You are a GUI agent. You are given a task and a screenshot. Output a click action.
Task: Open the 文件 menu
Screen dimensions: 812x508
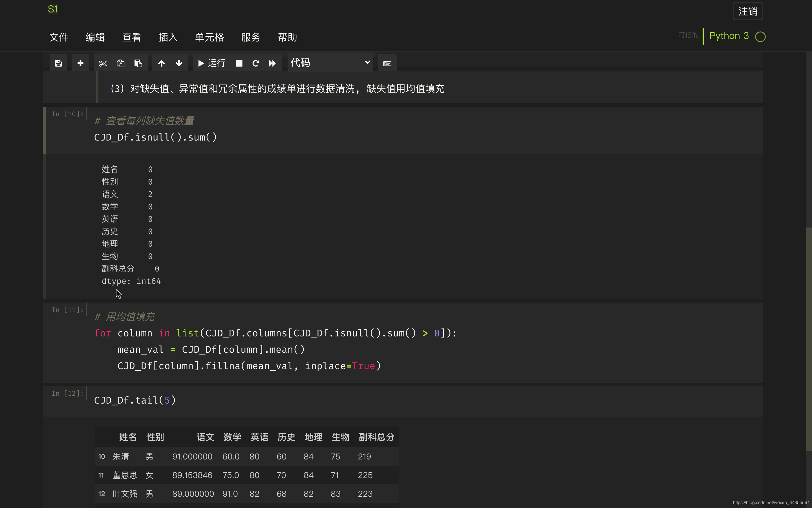click(59, 37)
